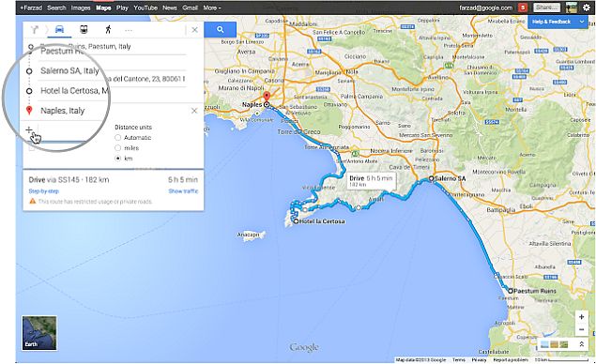Open the More menu in top bar
Viewport: 596px width, 364px height.
[212, 8]
